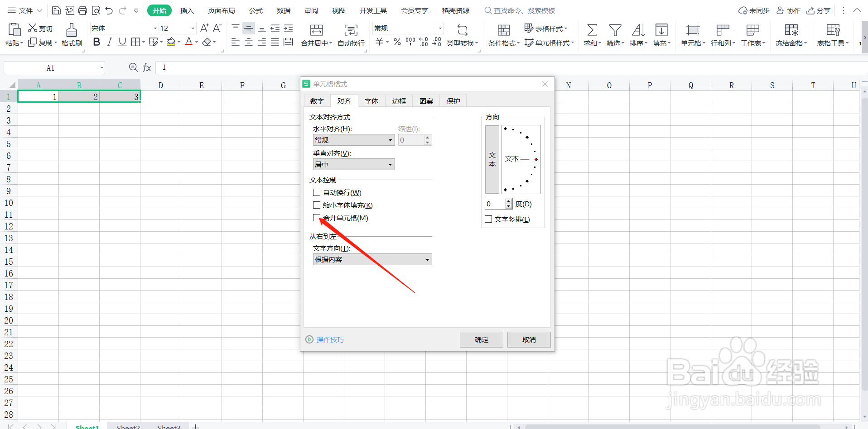
Task: Add a new sheet with plus icon
Action: click(195, 426)
